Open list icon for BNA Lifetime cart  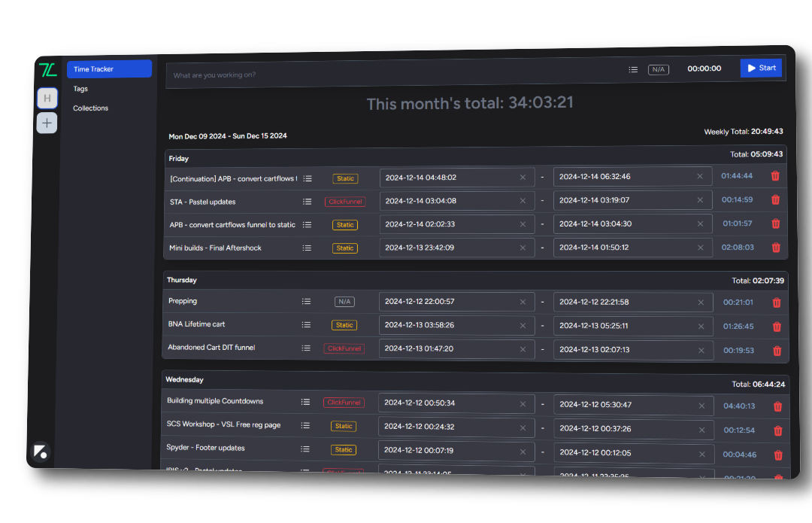pyautogui.click(x=306, y=324)
